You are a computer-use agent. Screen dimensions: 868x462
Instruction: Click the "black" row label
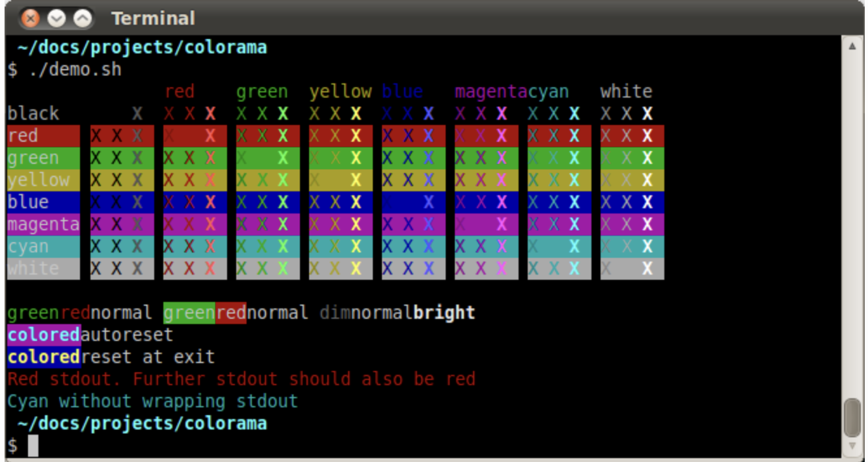33,113
